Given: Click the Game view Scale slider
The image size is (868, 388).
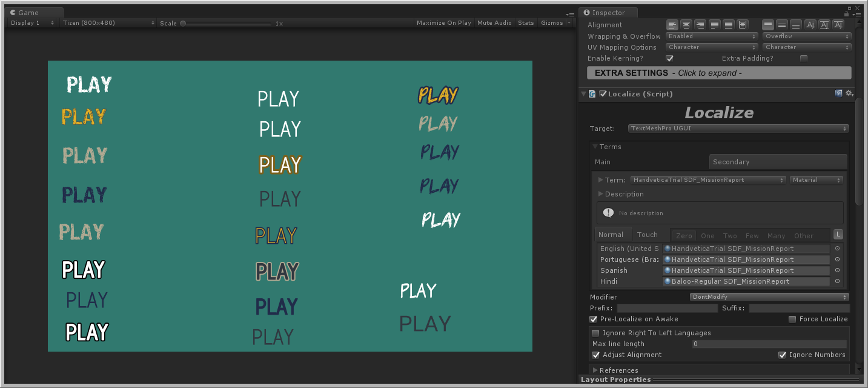Looking at the screenshot, I should (227, 24).
